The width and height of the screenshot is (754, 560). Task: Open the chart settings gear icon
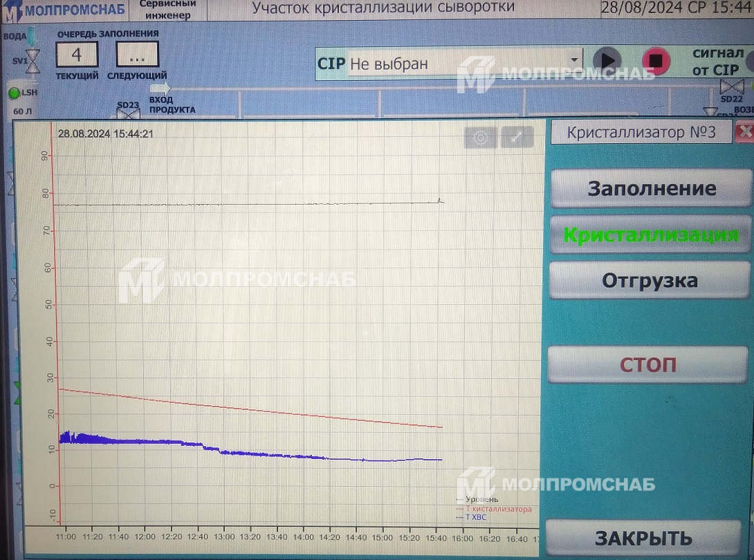click(481, 138)
